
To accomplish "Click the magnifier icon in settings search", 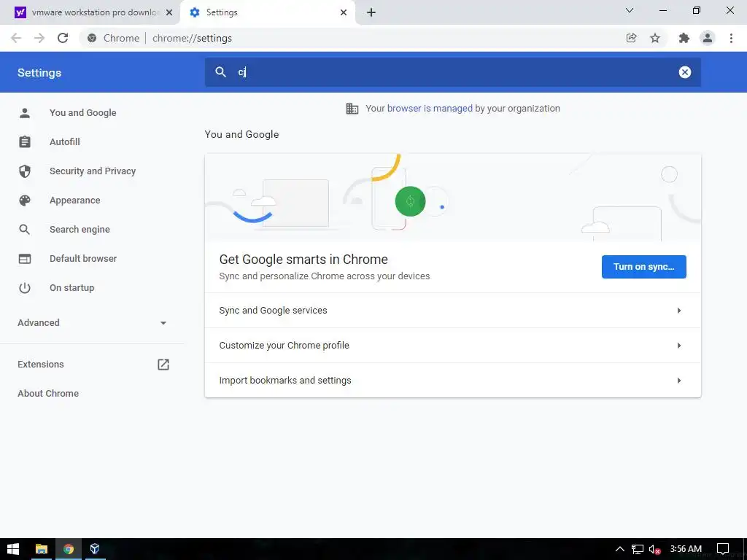I will tap(220, 72).
